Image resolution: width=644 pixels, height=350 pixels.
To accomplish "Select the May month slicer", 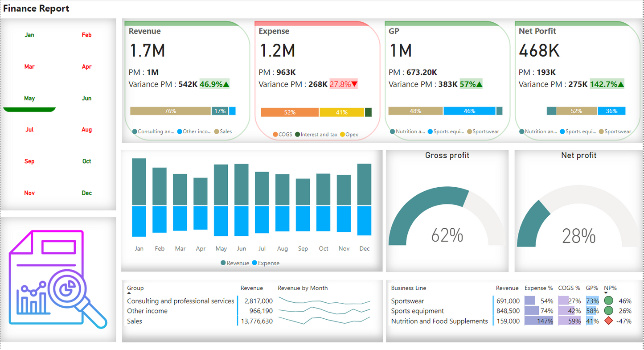I will tap(29, 98).
